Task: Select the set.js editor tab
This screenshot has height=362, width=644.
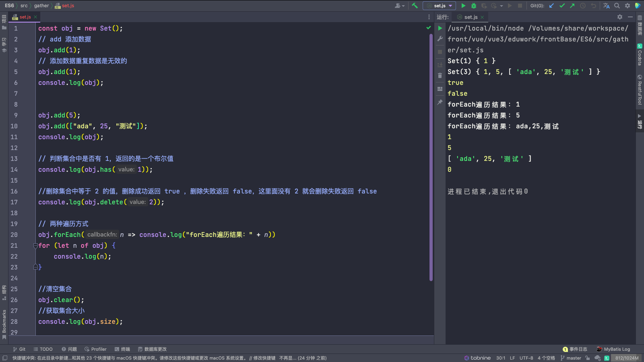Action: (25, 17)
